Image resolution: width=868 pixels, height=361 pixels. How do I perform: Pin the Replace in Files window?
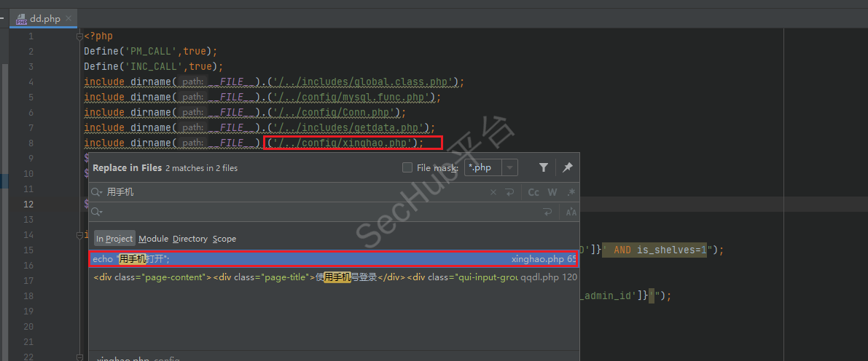(x=567, y=167)
